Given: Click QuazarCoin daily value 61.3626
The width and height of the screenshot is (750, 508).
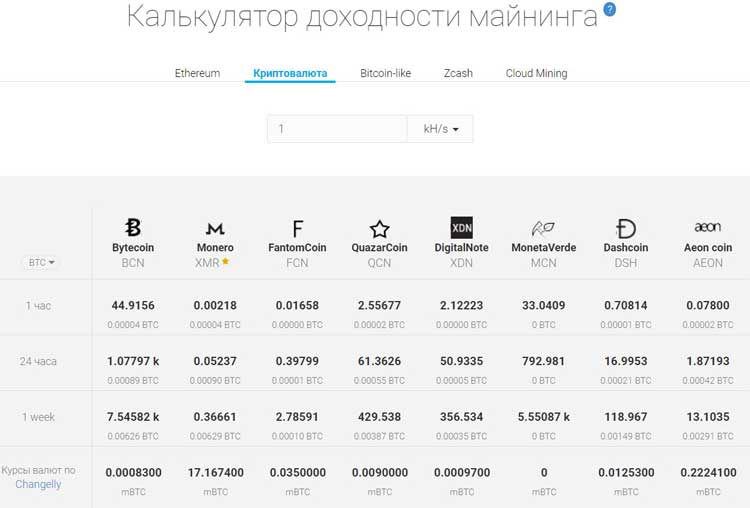Looking at the screenshot, I should 379,361.
